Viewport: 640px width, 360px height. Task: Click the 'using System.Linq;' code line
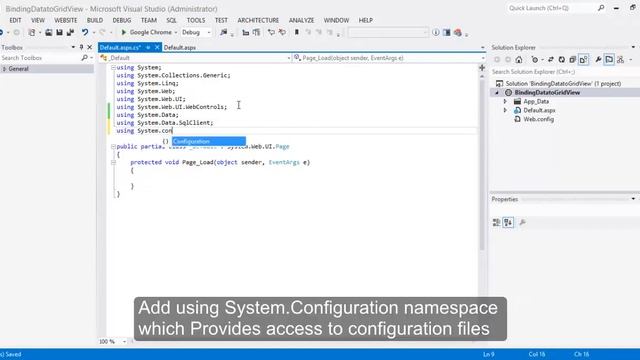(147, 83)
